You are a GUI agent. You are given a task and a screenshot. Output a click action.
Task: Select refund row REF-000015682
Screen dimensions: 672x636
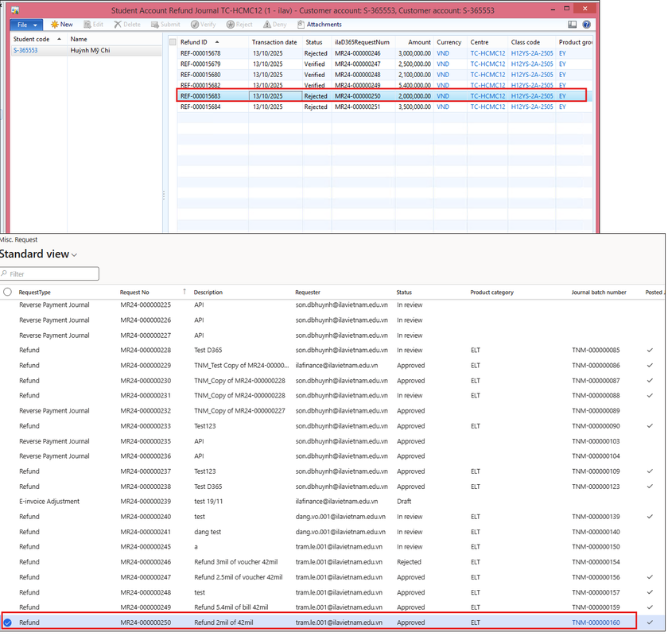[385, 85]
